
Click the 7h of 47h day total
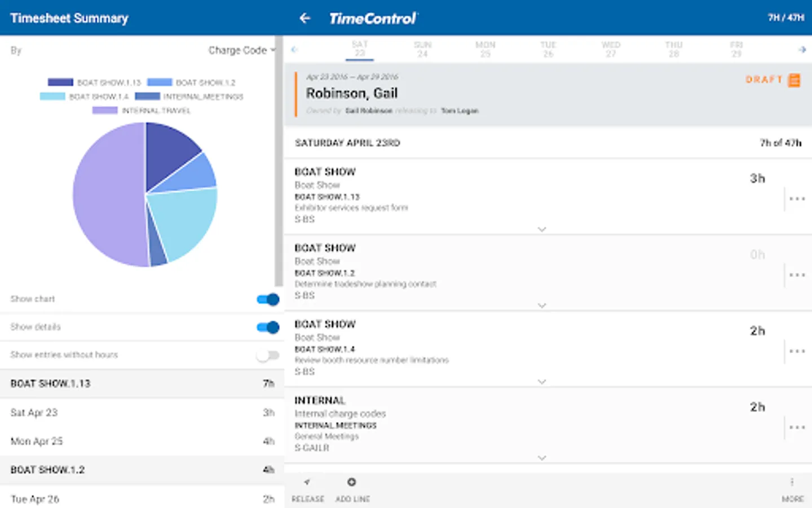click(780, 143)
